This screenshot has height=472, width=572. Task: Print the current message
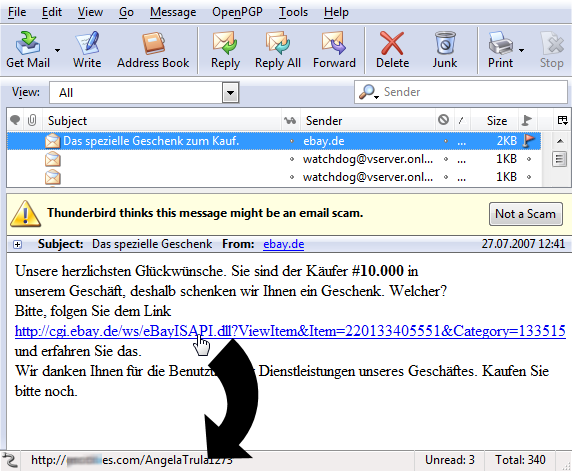coord(500,50)
